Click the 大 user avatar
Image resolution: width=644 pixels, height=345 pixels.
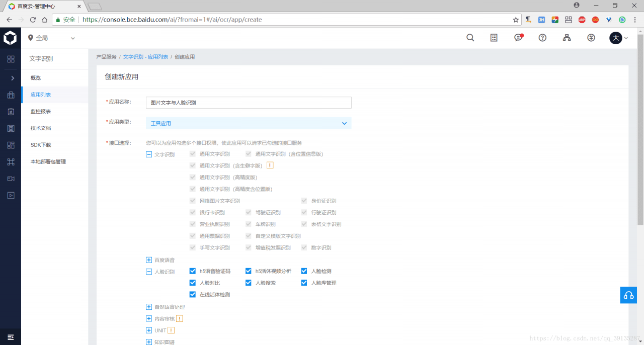pos(616,38)
